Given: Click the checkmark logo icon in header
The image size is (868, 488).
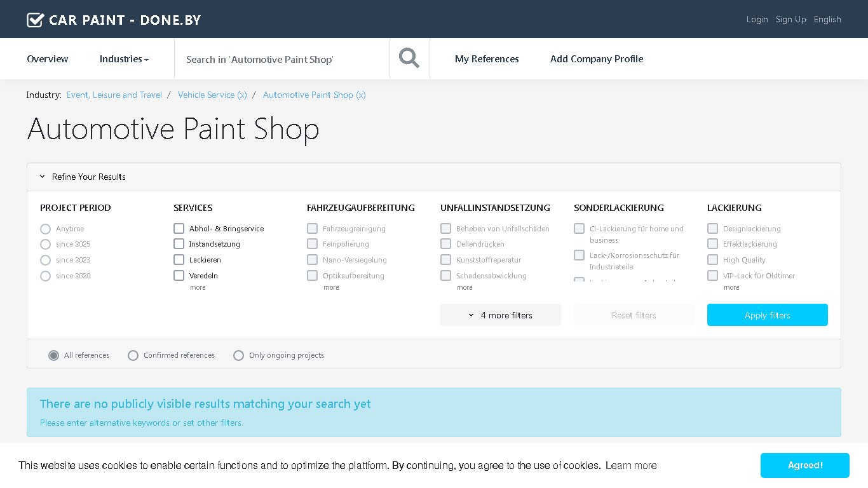Looking at the screenshot, I should [x=35, y=20].
